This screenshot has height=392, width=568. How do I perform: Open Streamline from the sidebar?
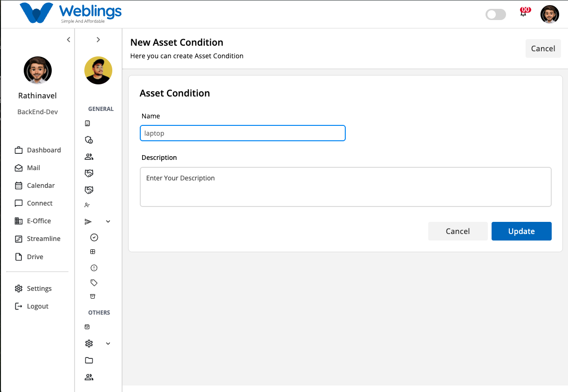click(x=38, y=239)
